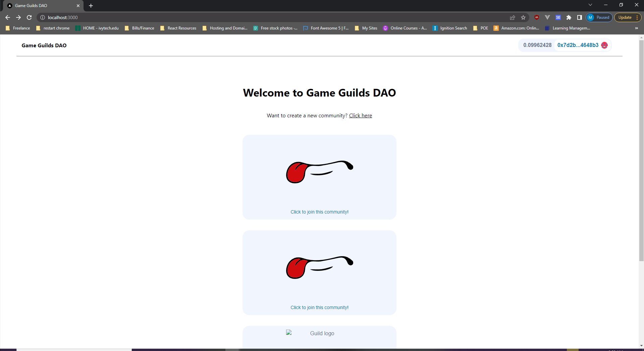Screen dimensions: 644x351
Task: Open the Online Courses bookmark
Action: [x=405, y=28]
